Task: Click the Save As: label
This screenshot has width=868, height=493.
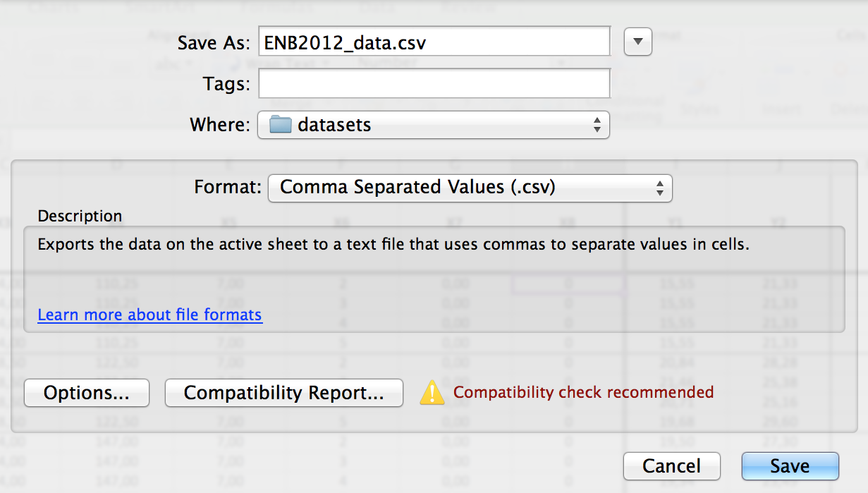Action: [214, 43]
